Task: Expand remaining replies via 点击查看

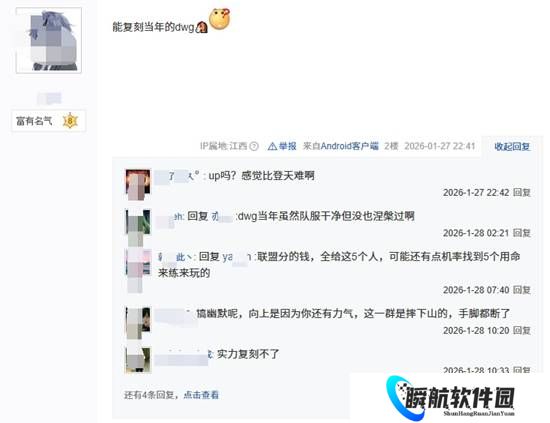Action: point(201,395)
